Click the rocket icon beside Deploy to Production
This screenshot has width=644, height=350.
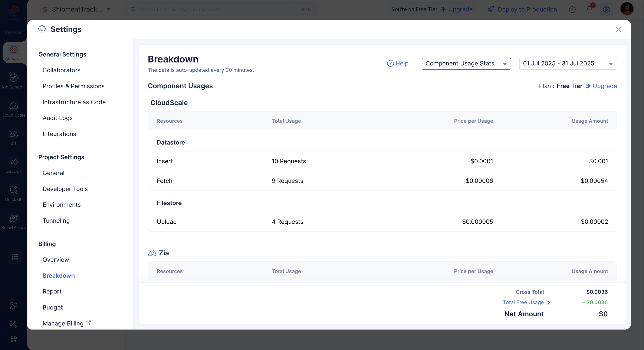coord(491,9)
